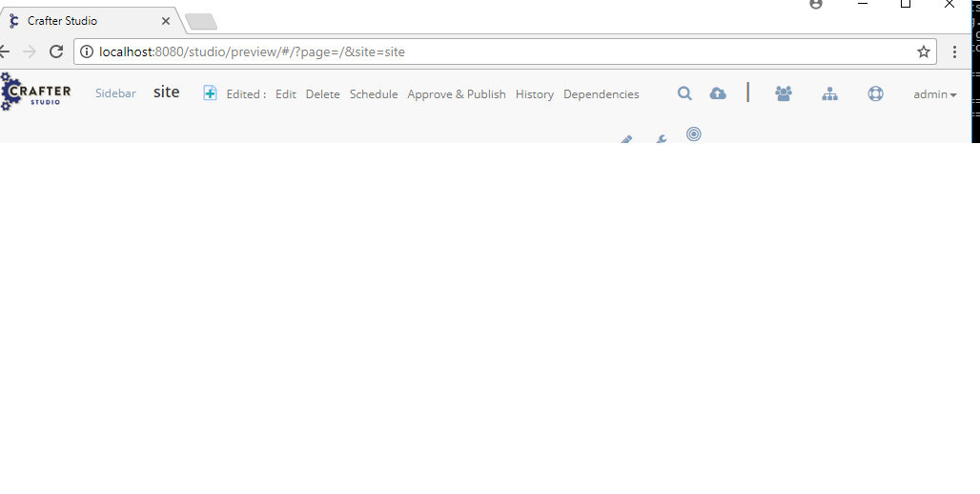Click the search magnifier icon
The height and width of the screenshot is (494, 980).
point(685,93)
